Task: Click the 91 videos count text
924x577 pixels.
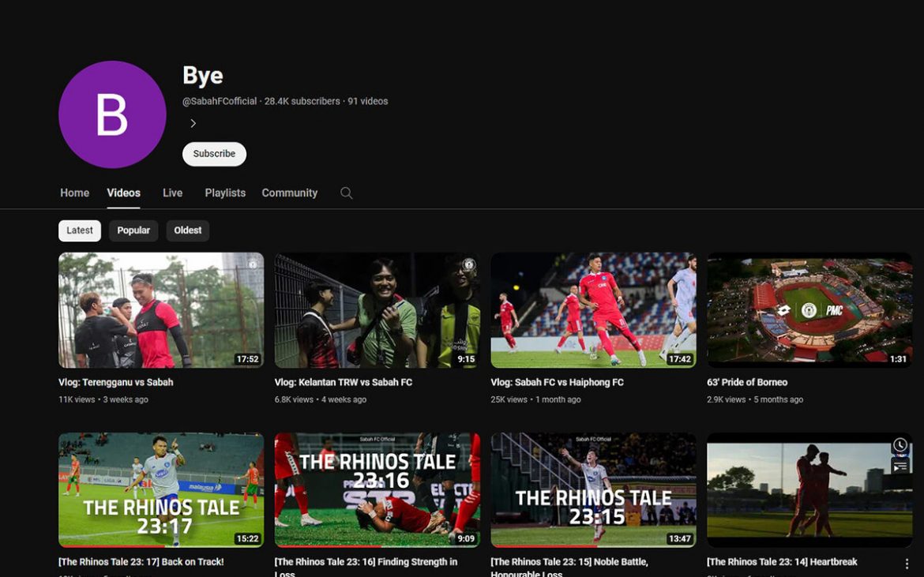Action: 368,101
